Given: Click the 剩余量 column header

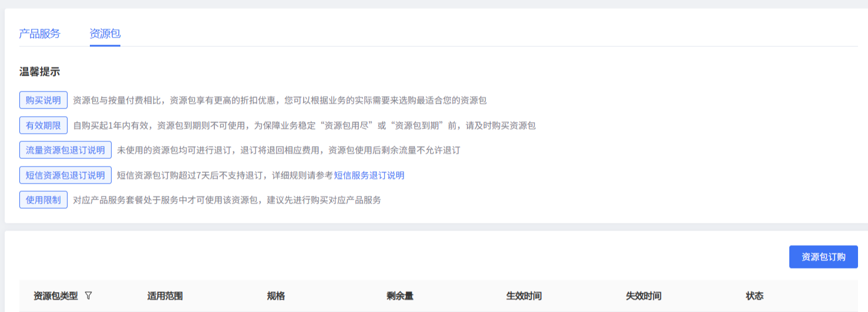Looking at the screenshot, I should point(400,296).
